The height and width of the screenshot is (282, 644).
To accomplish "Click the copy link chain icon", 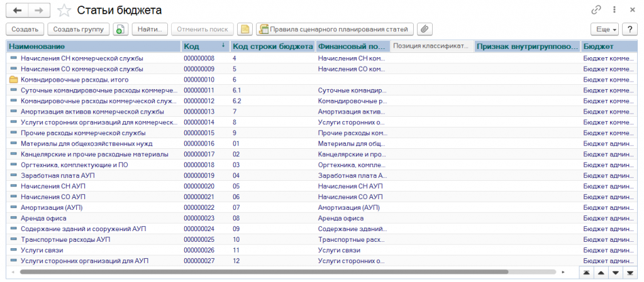I will (596, 10).
